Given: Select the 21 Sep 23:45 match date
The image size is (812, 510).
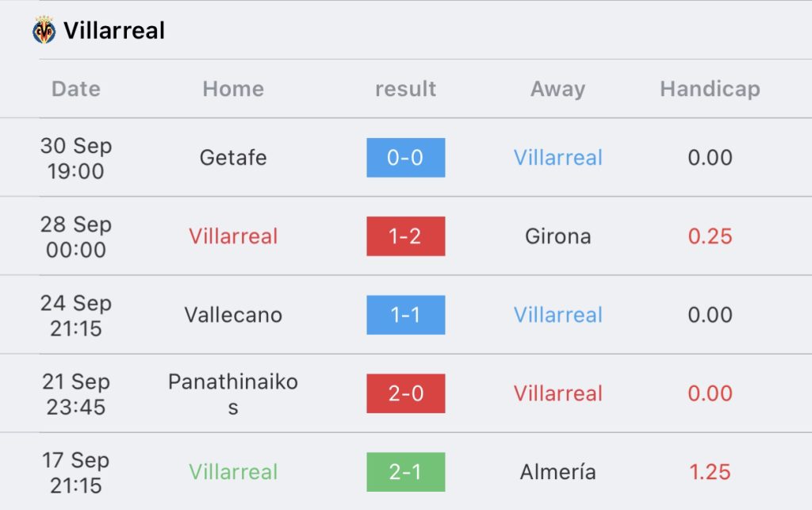Looking at the screenshot, I should [76, 394].
